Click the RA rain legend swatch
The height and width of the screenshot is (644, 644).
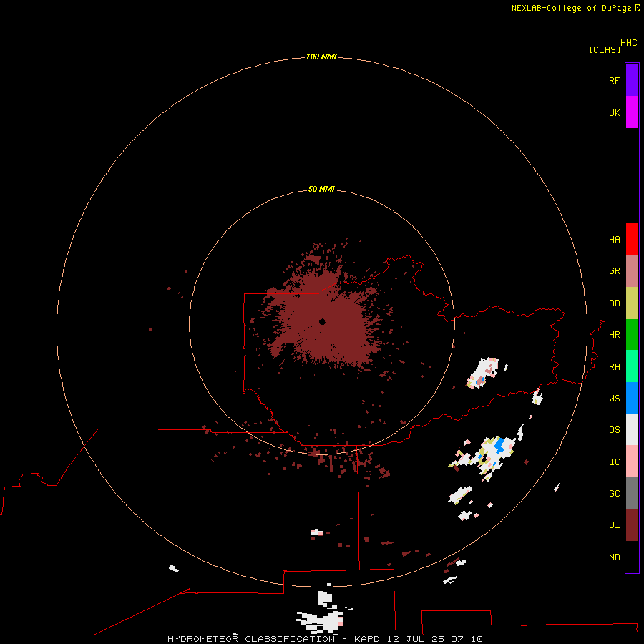click(632, 366)
